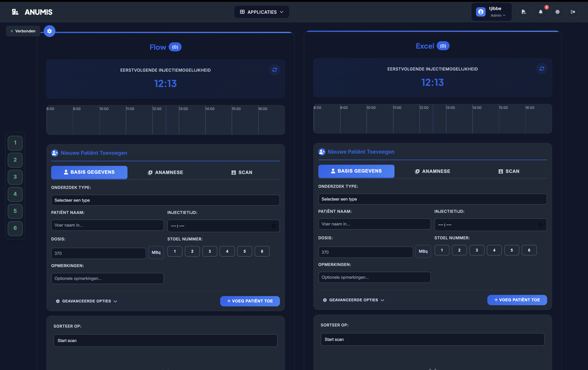Click Voeg Patiënt Toe in Flow

pos(250,301)
